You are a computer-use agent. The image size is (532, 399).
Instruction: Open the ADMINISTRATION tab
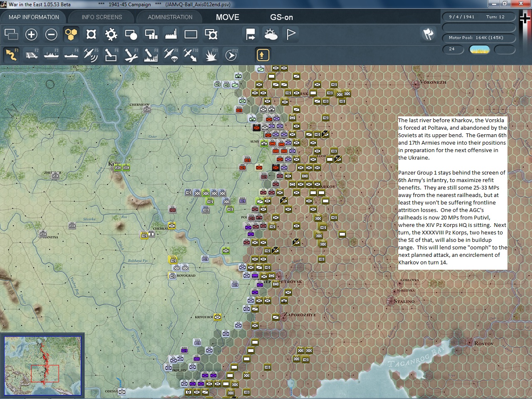pyautogui.click(x=170, y=17)
